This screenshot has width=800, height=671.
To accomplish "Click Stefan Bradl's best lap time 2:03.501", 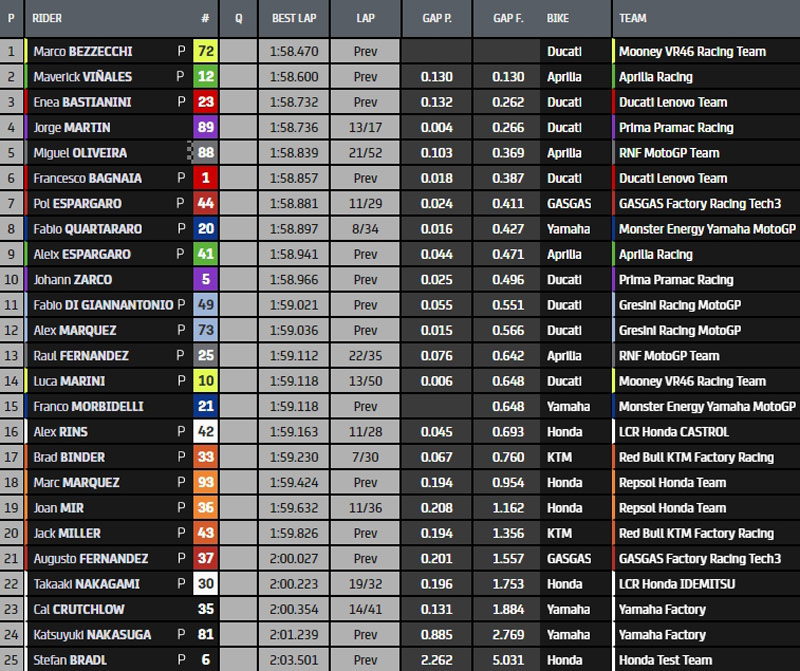I will [x=294, y=660].
